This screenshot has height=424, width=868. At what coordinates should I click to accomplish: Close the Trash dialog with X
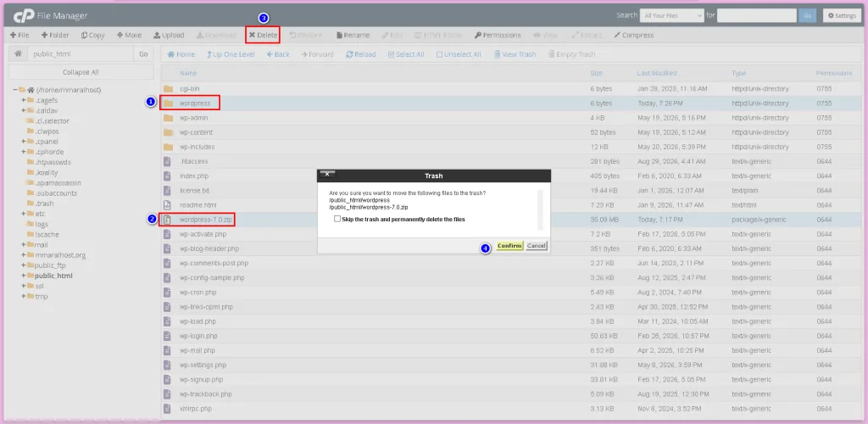click(x=327, y=175)
